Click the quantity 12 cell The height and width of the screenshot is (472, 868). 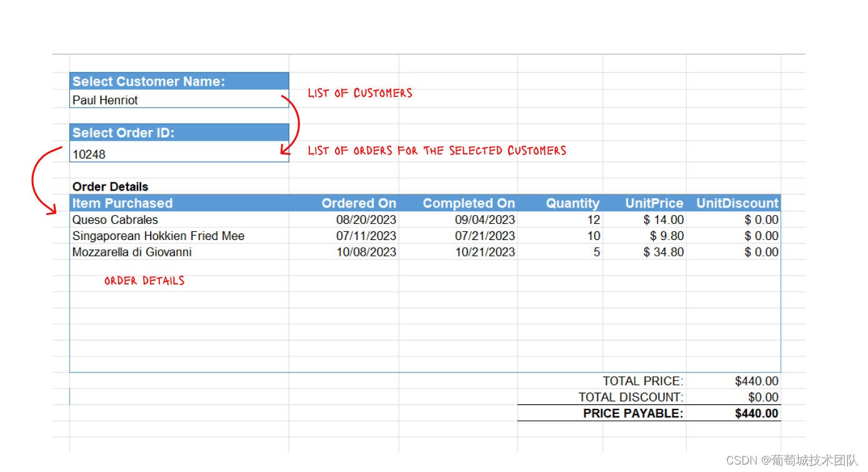coord(561,219)
